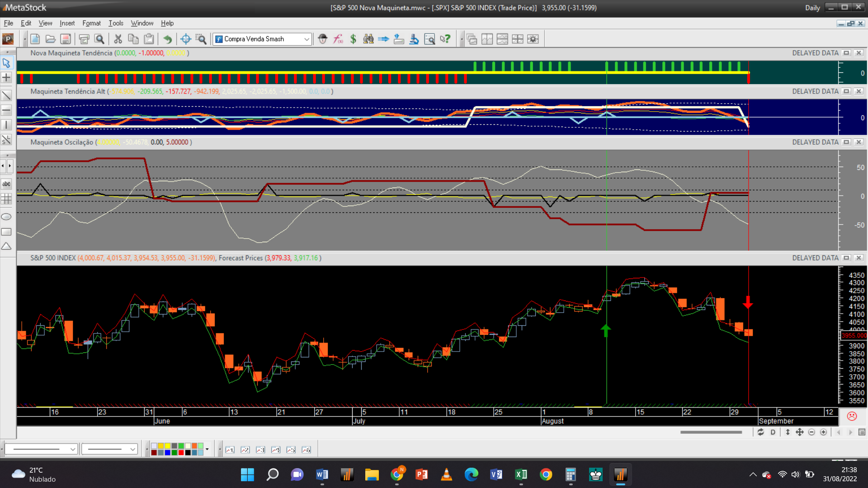Screen dimensions: 868x488
Task: Open the Tools menu
Action: (x=116, y=23)
